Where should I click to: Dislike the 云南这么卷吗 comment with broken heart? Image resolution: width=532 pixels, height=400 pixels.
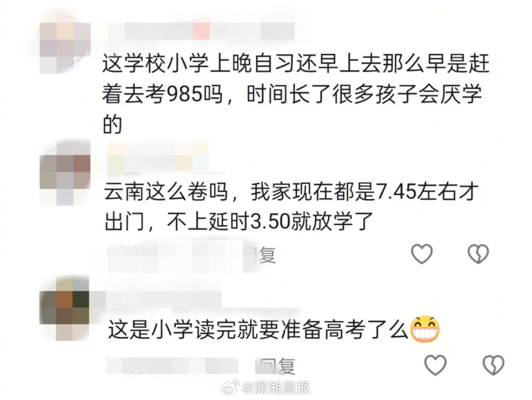pos(478,254)
